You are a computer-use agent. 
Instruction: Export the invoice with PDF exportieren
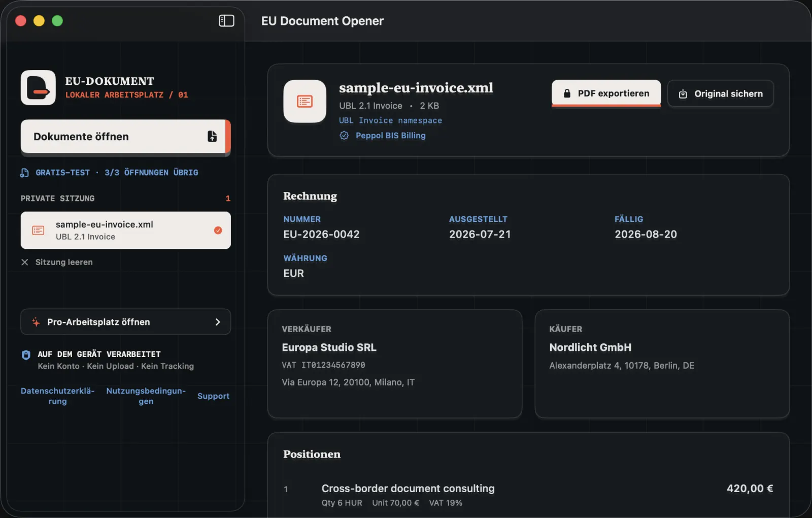(x=606, y=93)
